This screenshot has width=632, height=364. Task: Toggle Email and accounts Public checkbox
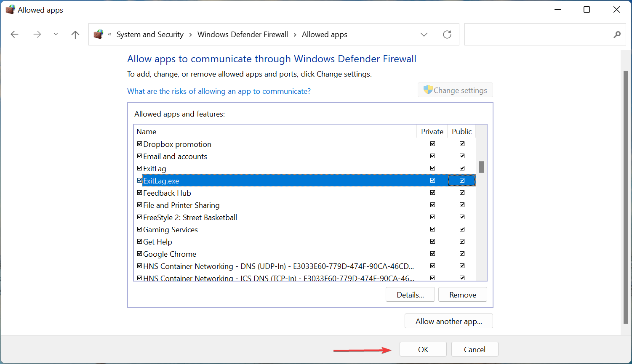click(462, 156)
